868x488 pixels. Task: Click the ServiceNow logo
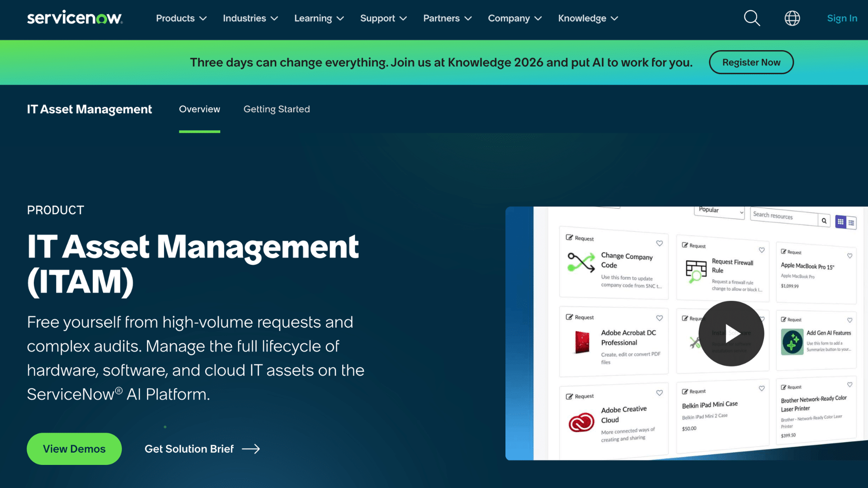pyautogui.click(x=75, y=18)
